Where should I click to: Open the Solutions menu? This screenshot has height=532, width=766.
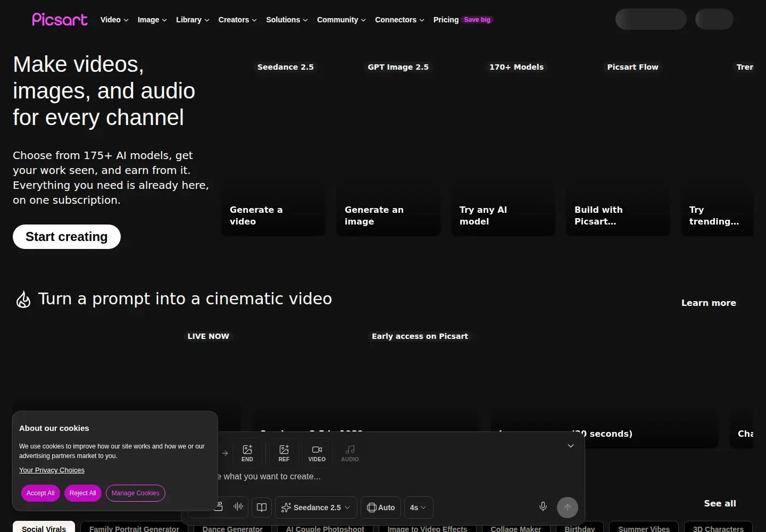287,20
